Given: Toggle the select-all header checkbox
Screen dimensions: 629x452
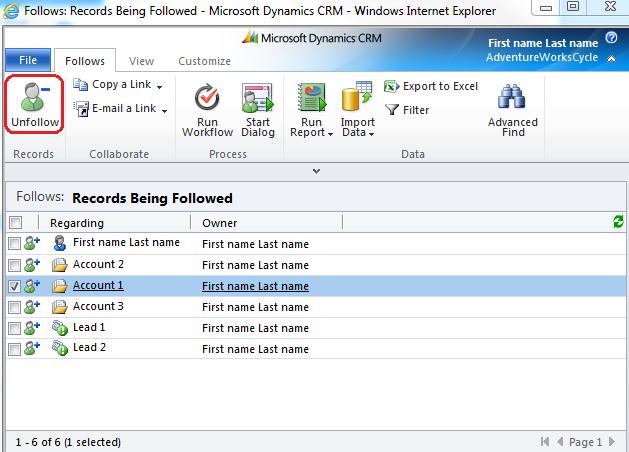Looking at the screenshot, I should pyautogui.click(x=14, y=223).
